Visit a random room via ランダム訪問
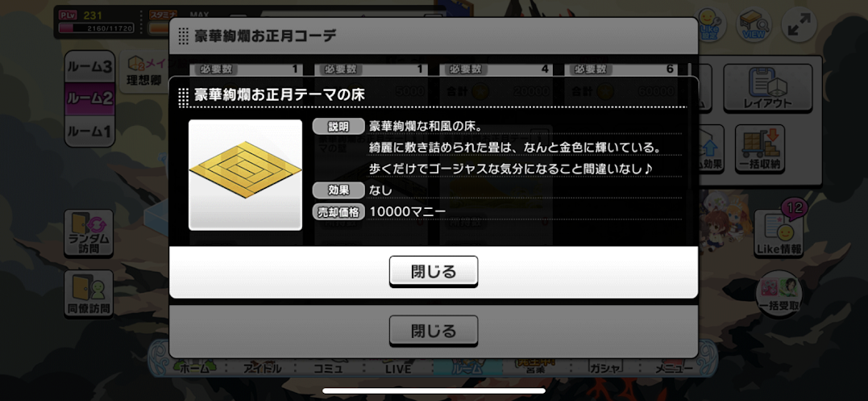Image resolution: width=868 pixels, height=401 pixels. pos(89,233)
